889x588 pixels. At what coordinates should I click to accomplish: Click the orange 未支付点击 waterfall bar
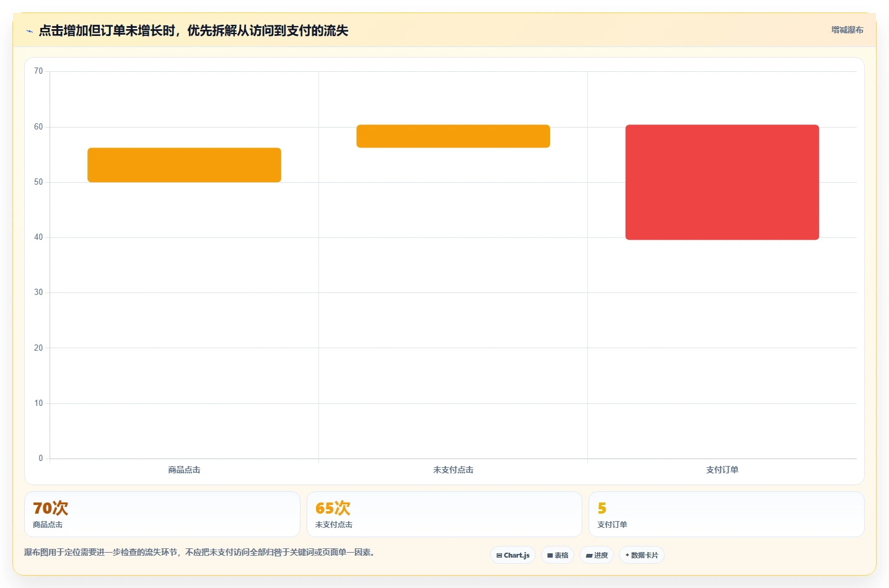point(453,136)
